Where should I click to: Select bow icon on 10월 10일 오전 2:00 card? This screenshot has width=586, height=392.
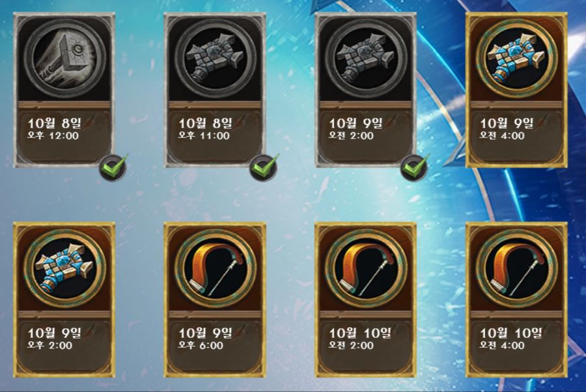click(366, 268)
